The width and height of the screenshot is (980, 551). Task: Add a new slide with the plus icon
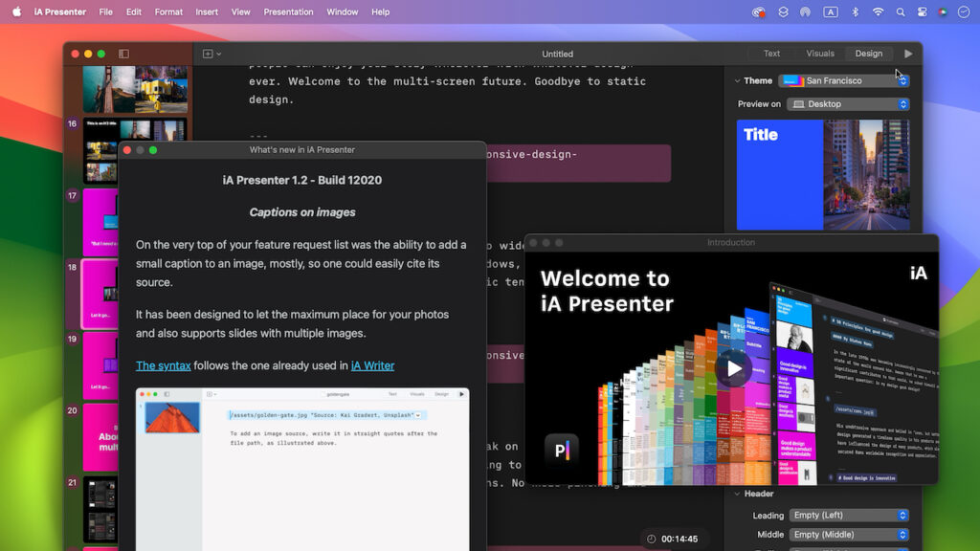pyautogui.click(x=208, y=55)
